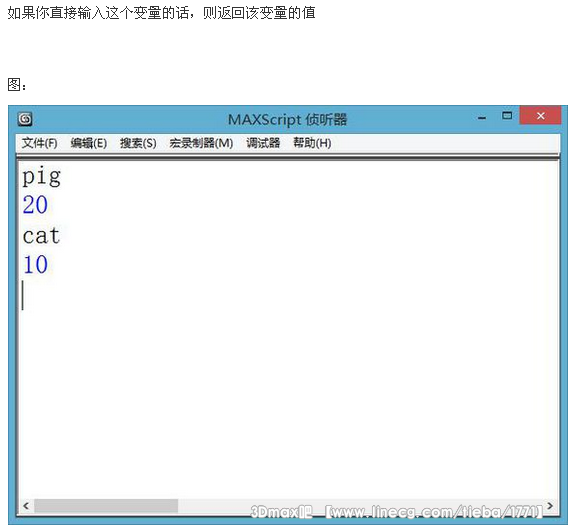The image size is (572, 529).
Task: Click the cat output line
Action: pyautogui.click(x=41, y=235)
